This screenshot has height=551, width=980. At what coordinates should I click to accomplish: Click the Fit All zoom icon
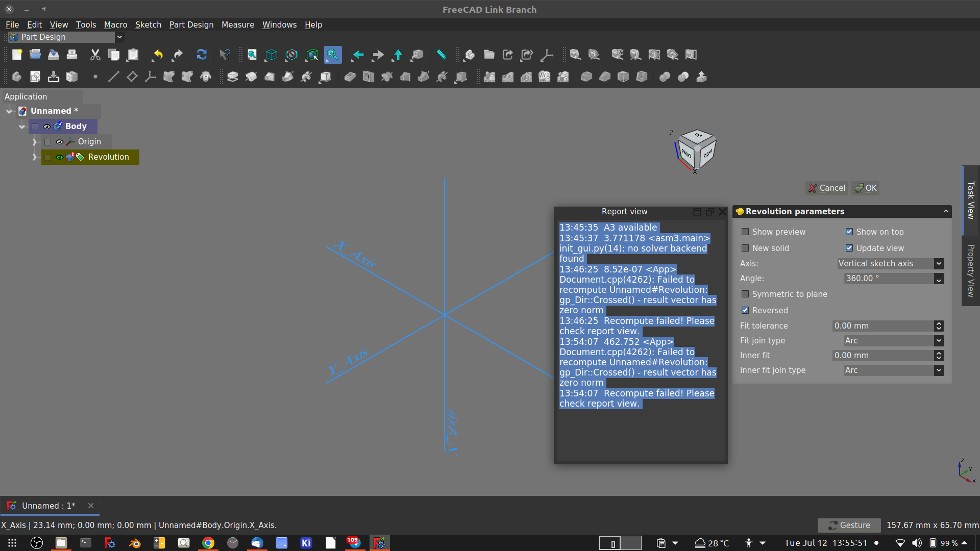coord(251,55)
